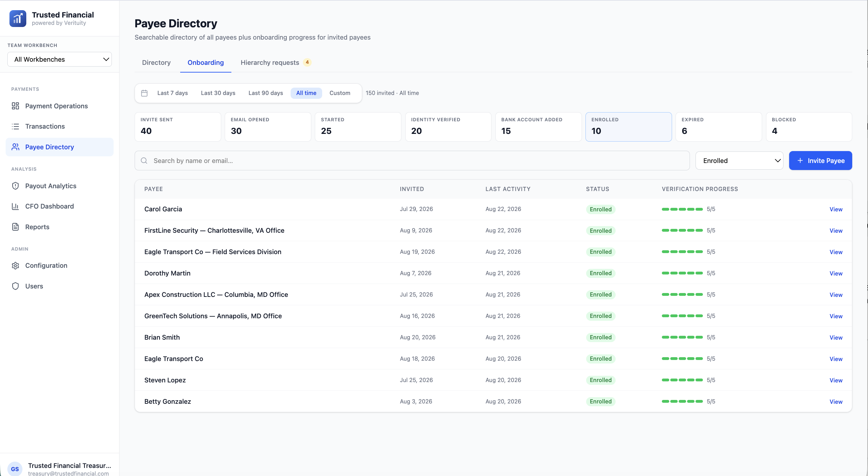868x476 pixels.
Task: Click the Invited column header
Action: pos(412,189)
